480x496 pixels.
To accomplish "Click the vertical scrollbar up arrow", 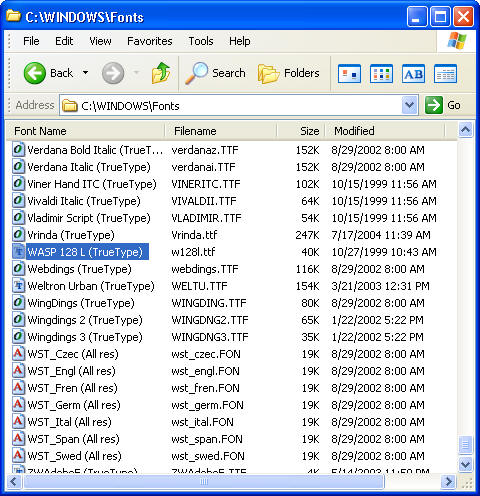I will (465, 130).
